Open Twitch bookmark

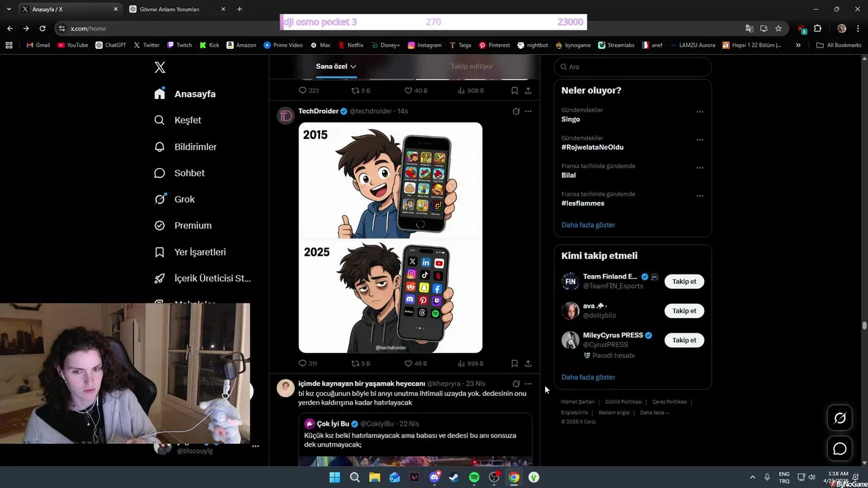pyautogui.click(x=179, y=45)
